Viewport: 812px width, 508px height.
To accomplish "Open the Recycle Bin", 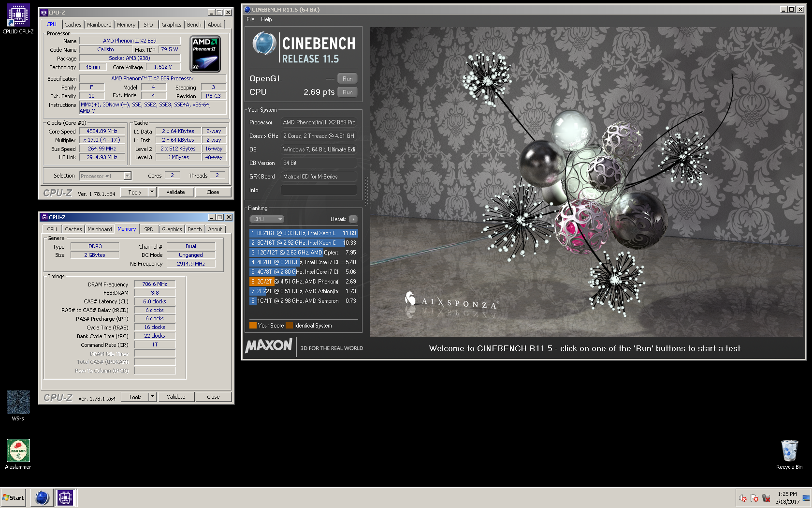I will pos(789,454).
